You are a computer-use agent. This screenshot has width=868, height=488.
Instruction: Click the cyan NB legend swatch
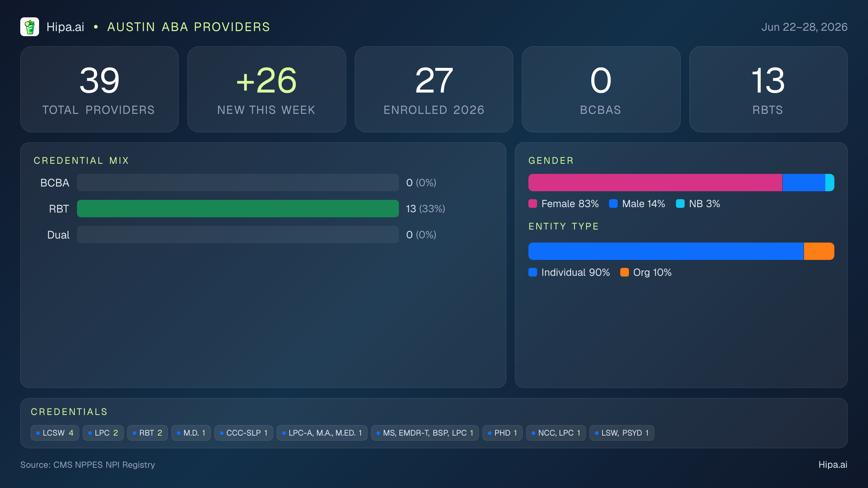680,204
